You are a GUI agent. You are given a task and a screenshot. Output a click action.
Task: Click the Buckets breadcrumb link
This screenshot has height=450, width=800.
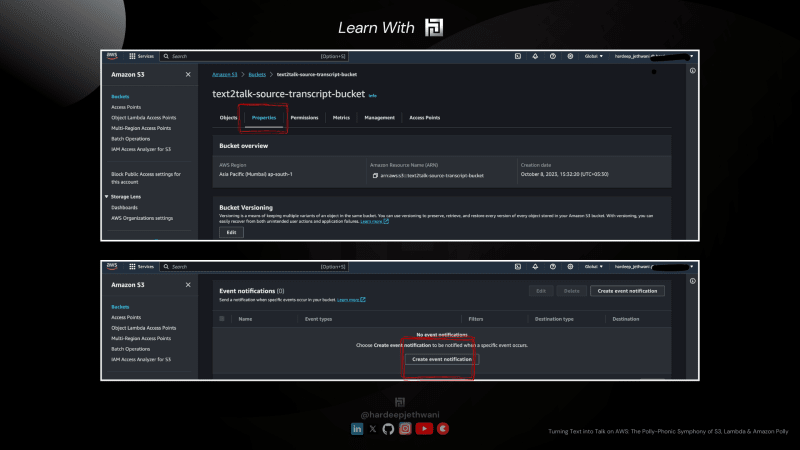tap(257, 74)
